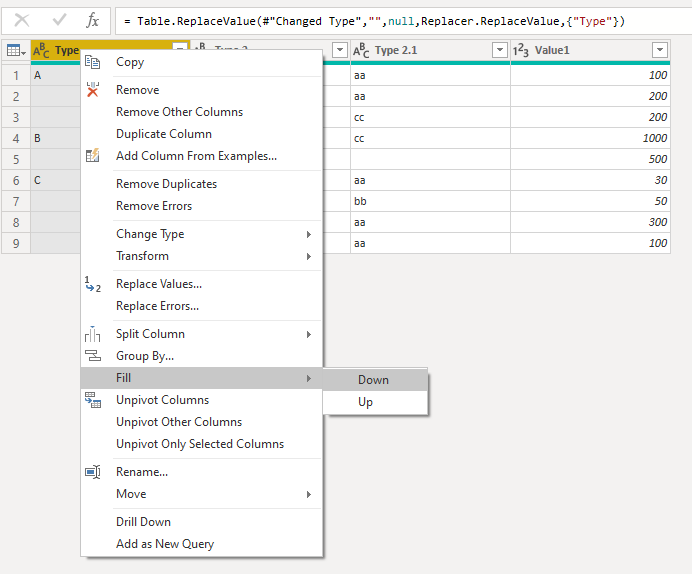Open the partially hidden Type 2 column filter dropdown
The width and height of the screenshot is (692, 574).
[x=340, y=50]
